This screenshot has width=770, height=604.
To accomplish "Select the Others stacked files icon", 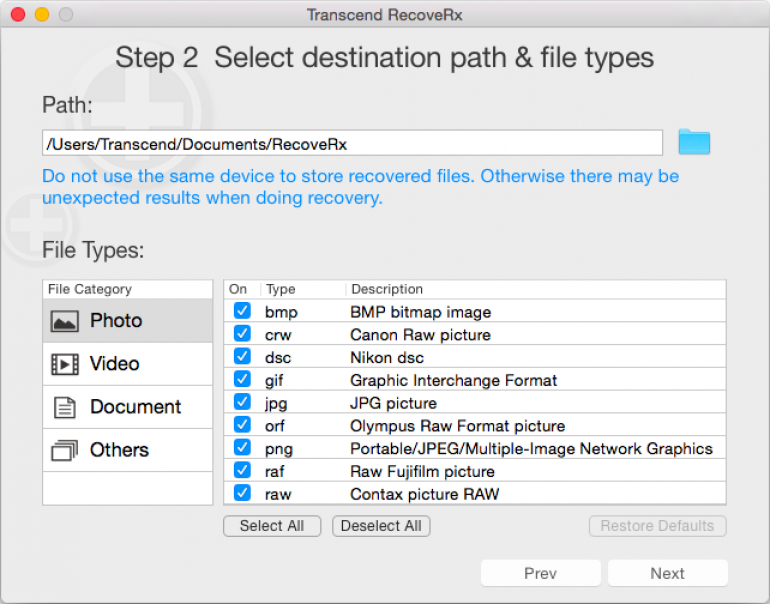I will [x=65, y=451].
